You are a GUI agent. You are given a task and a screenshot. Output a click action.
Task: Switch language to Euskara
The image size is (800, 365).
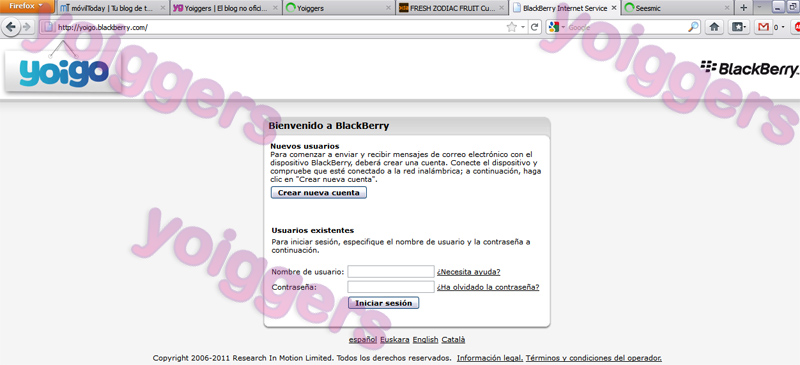point(394,339)
